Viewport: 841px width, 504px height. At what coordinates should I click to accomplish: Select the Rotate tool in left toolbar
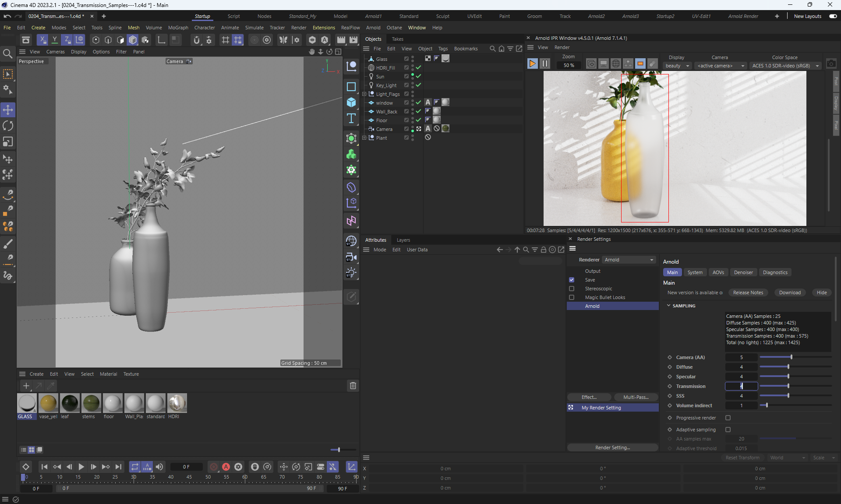[8, 126]
